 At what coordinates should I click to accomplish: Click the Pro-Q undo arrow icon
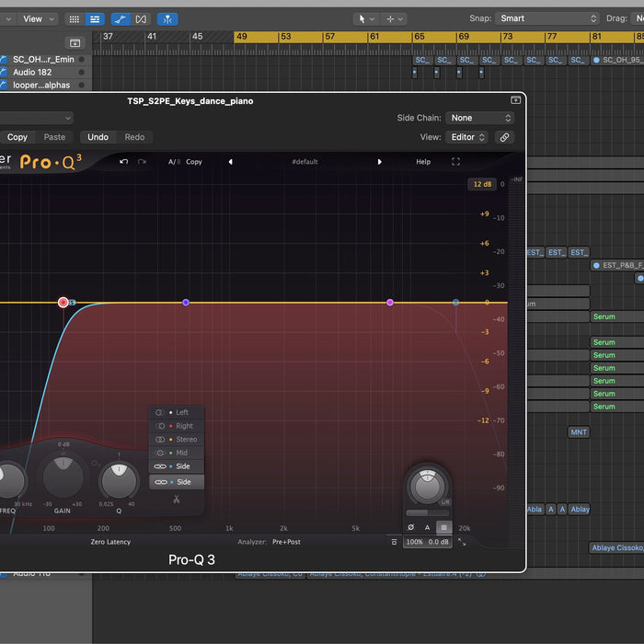123,162
